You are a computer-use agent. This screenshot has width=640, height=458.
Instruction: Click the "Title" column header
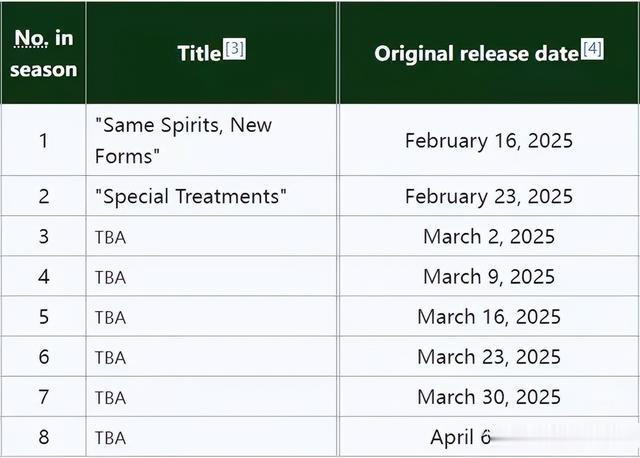(x=199, y=53)
